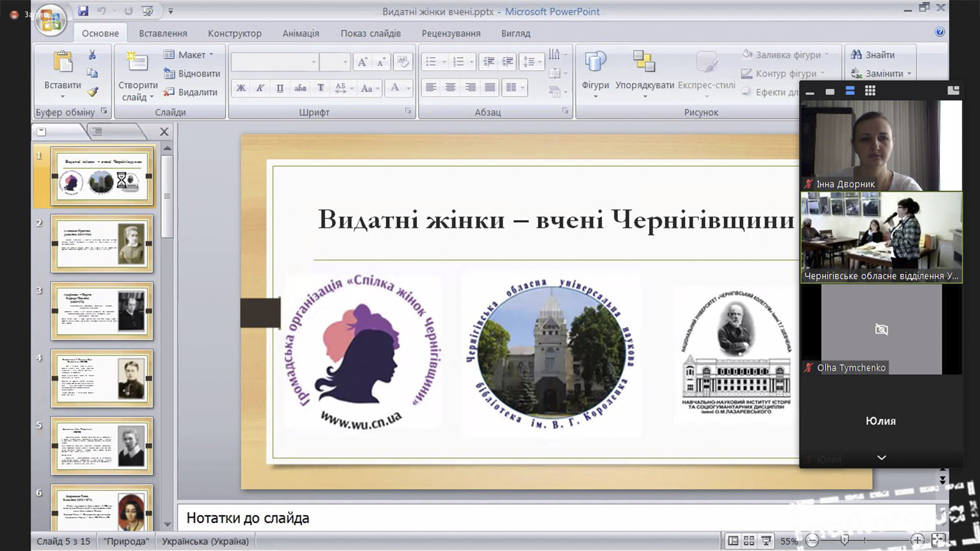Zoom in with plus button
The height and width of the screenshot is (551, 980).
tap(917, 541)
